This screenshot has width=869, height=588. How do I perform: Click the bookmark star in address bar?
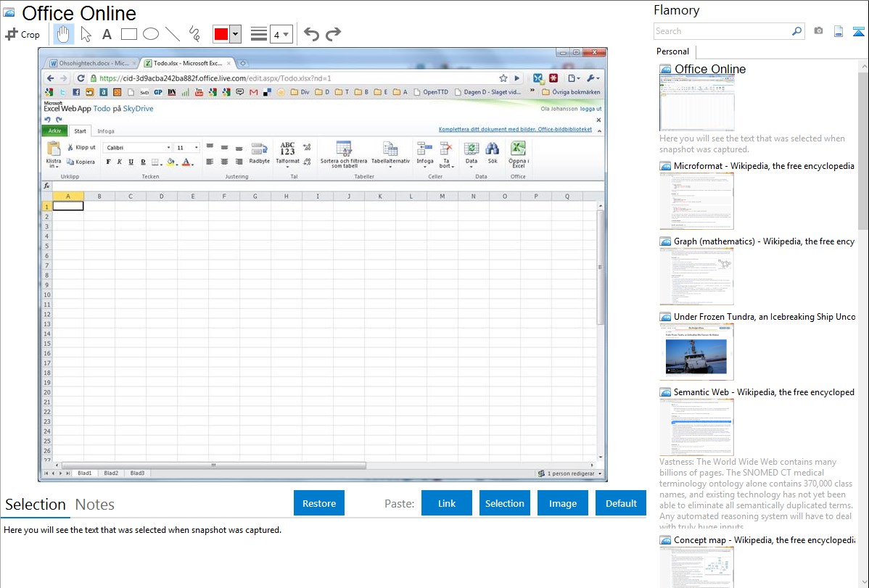click(503, 78)
